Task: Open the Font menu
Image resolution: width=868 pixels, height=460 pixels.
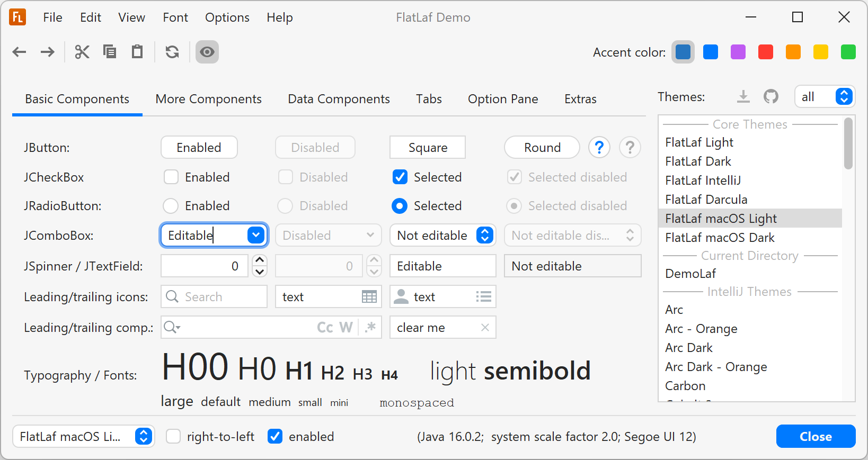Action: [175, 17]
